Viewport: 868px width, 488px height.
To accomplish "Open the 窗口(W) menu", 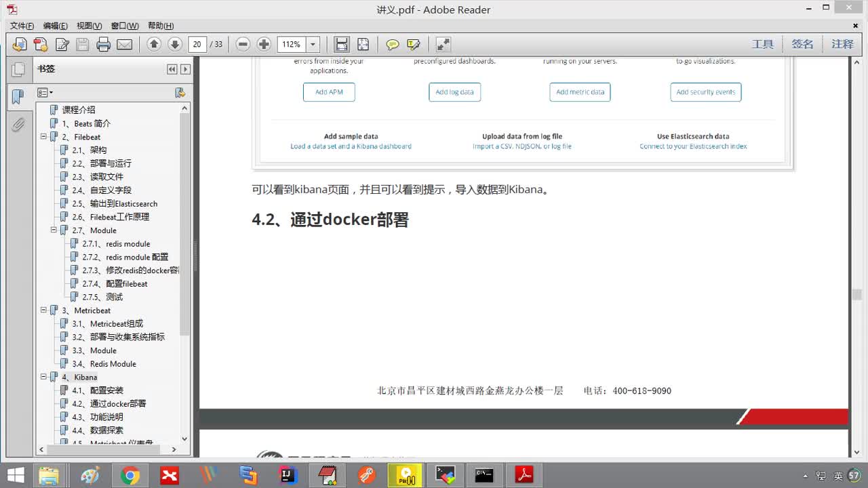I will (x=124, y=26).
